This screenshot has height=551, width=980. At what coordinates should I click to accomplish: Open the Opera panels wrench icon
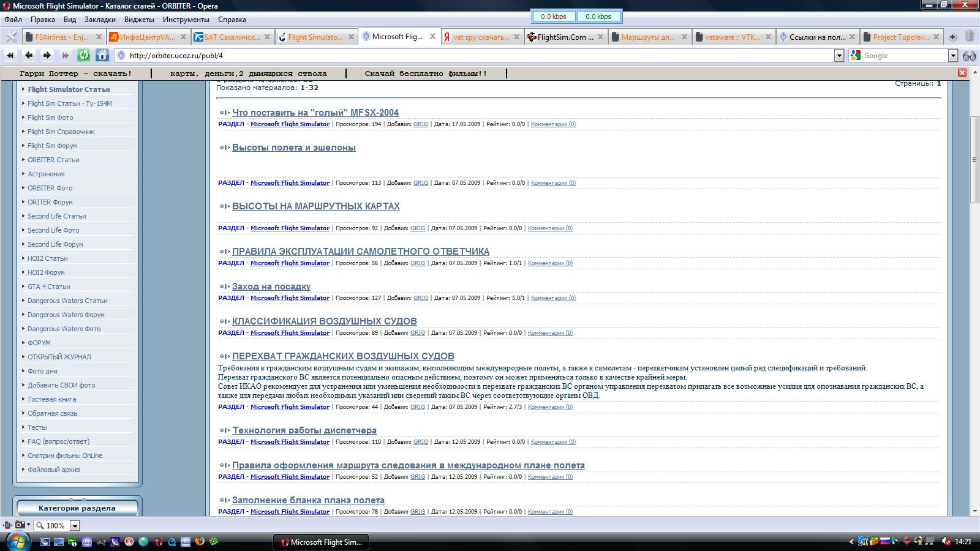pyautogui.click(x=10, y=37)
